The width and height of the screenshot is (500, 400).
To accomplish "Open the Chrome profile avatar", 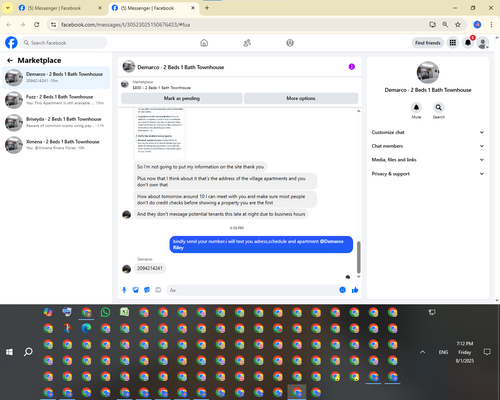I will (x=477, y=25).
